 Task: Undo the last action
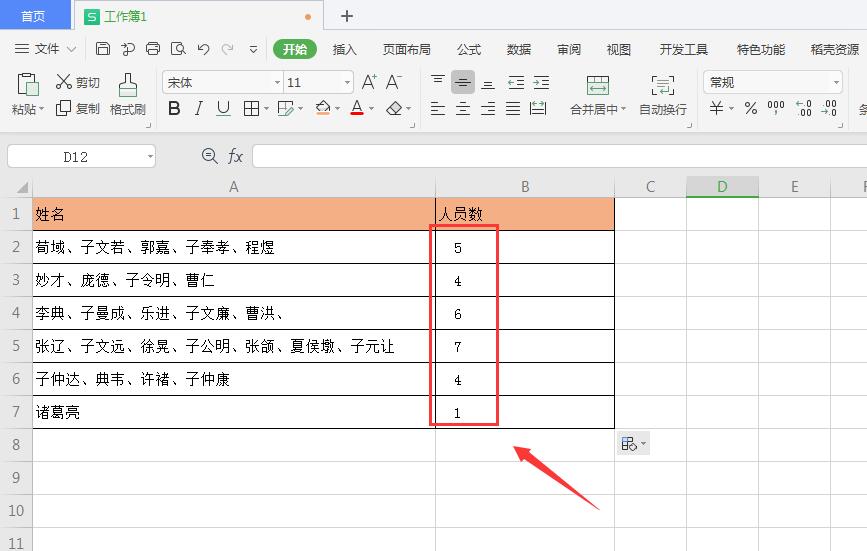pyautogui.click(x=203, y=49)
